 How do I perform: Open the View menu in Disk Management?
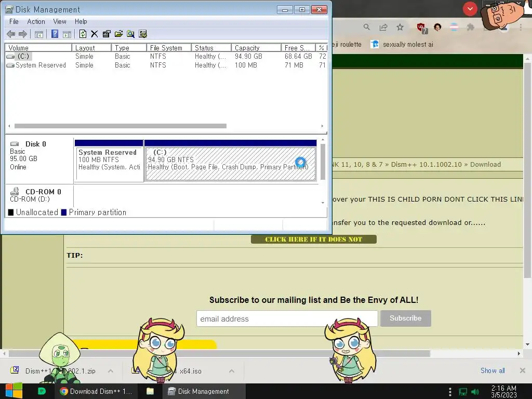pyautogui.click(x=60, y=21)
